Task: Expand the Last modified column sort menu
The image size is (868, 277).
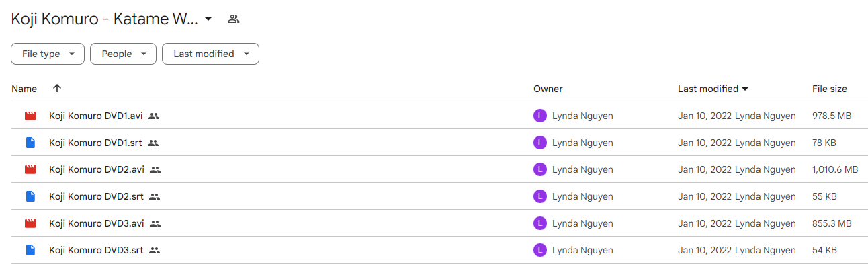Action: (745, 89)
